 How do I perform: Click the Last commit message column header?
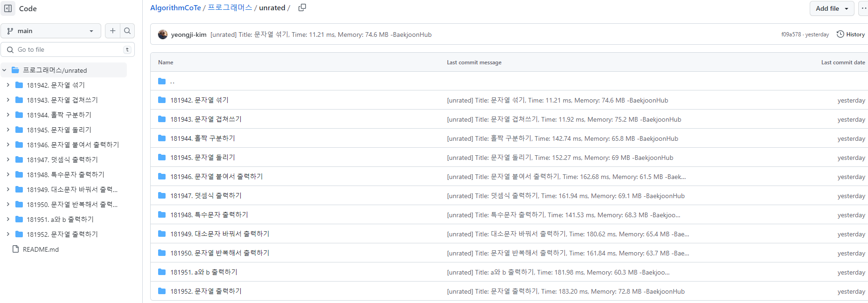point(474,62)
